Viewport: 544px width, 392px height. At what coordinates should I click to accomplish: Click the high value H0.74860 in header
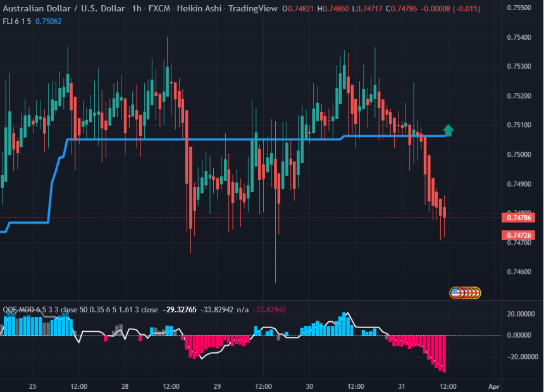(x=333, y=9)
